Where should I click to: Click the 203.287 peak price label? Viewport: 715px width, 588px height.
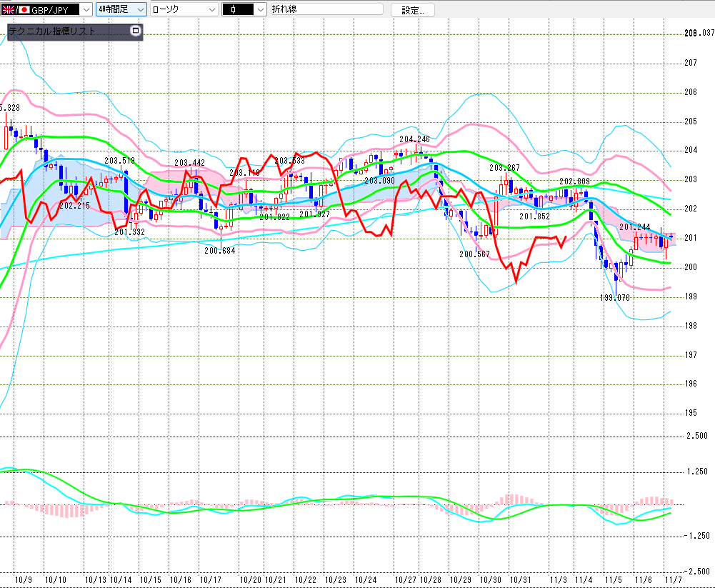point(504,167)
